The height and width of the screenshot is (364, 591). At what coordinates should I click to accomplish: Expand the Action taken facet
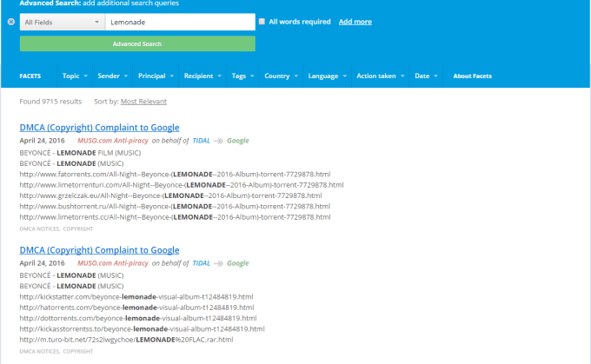click(x=381, y=76)
